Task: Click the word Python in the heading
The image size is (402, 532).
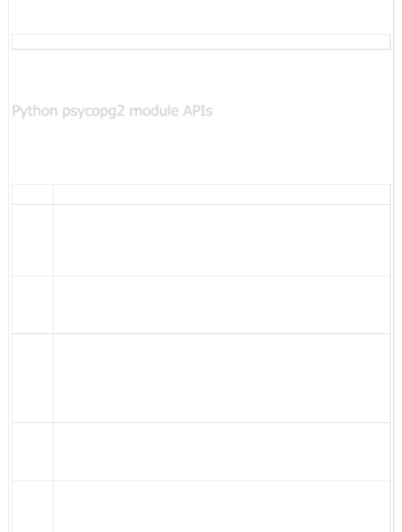Action: click(x=35, y=111)
